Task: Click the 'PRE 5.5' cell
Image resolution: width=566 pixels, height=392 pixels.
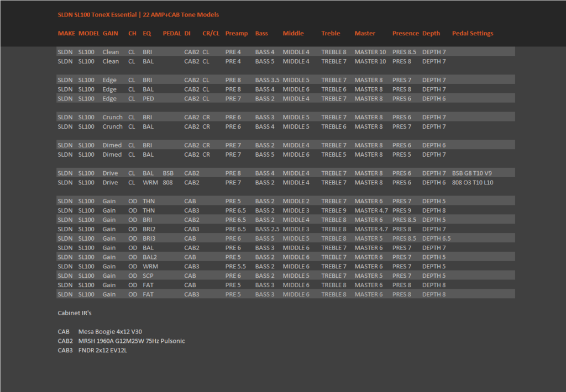Action: tap(235, 267)
